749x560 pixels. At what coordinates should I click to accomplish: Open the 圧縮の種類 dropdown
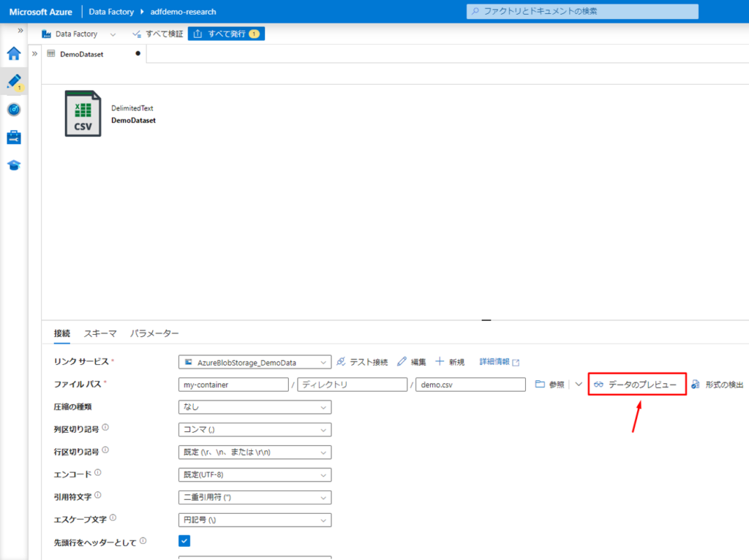[x=255, y=407]
